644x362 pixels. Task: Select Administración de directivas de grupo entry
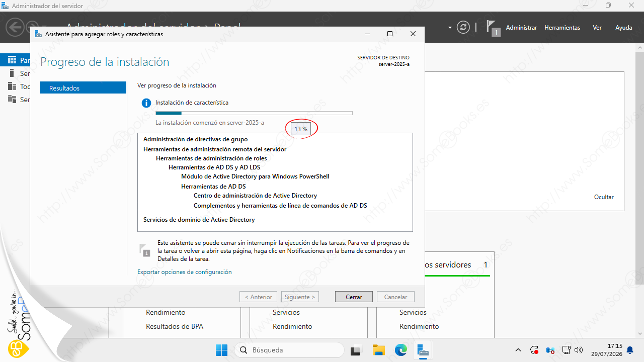(195, 139)
